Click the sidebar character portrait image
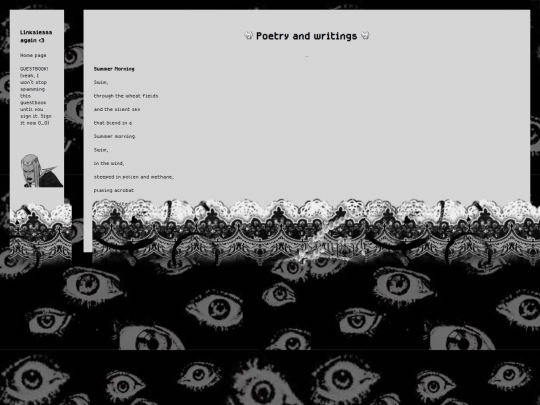540x405 pixels. (x=42, y=170)
